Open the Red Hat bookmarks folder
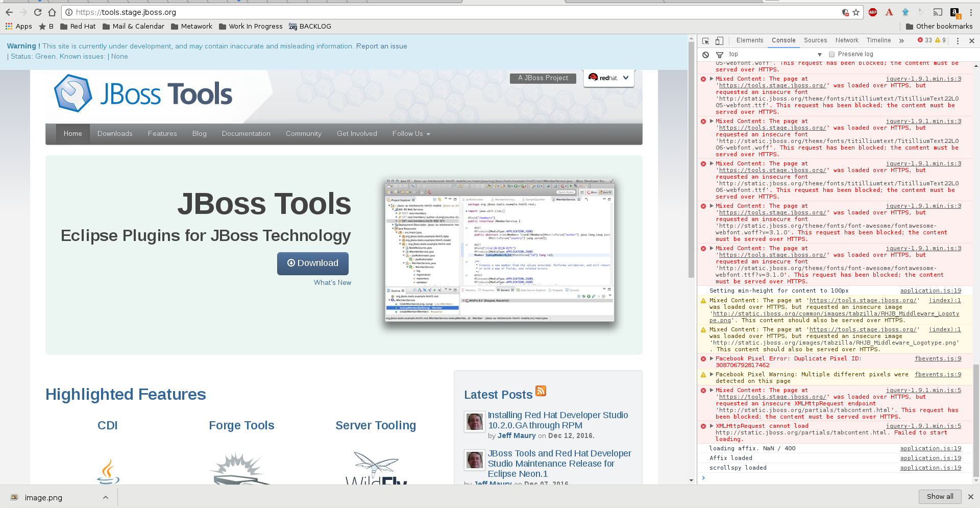Screen dimensions: 980x508 78,27
